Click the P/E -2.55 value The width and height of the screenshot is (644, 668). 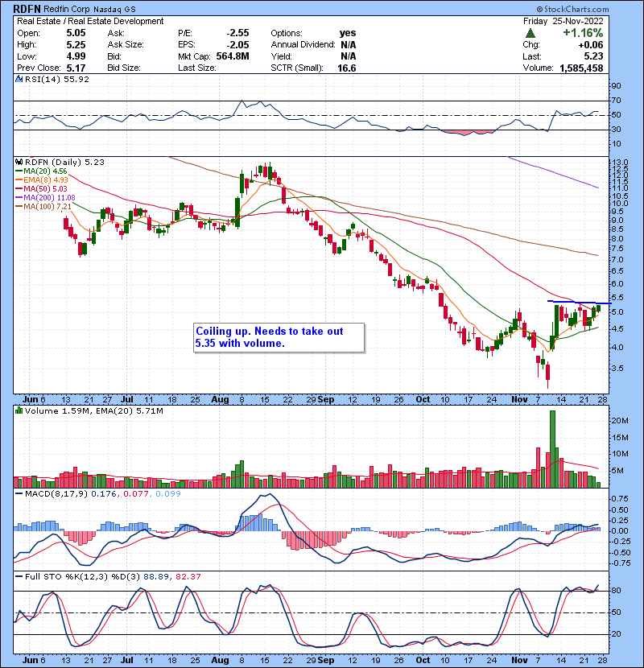coord(237,33)
